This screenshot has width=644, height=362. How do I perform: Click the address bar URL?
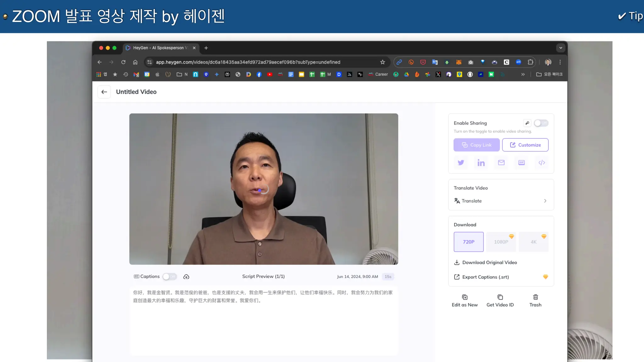pyautogui.click(x=248, y=62)
